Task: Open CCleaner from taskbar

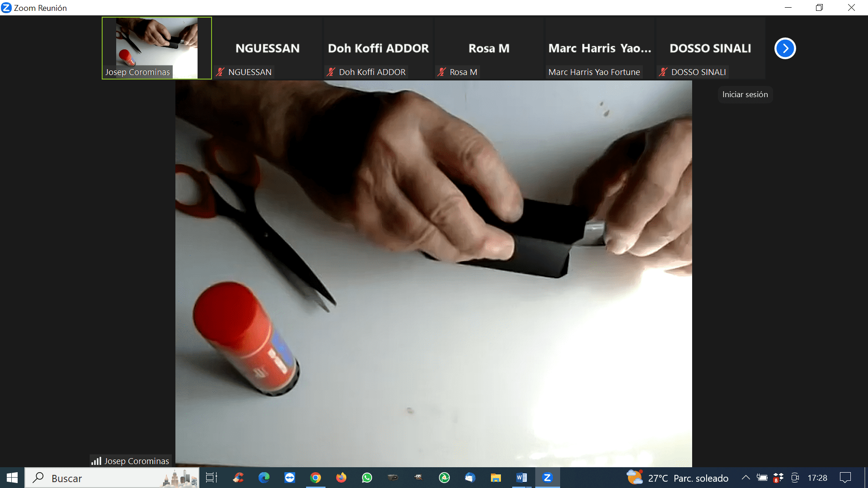Action: 238,478
